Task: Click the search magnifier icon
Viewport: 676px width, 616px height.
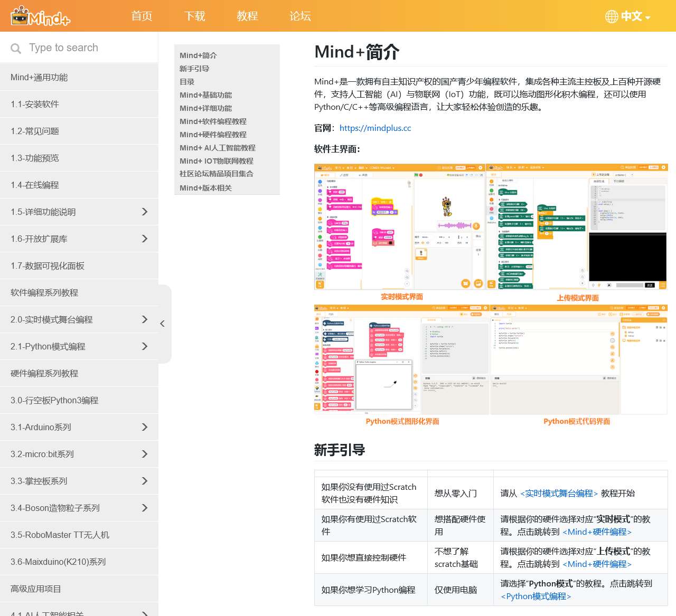Action: tap(15, 48)
